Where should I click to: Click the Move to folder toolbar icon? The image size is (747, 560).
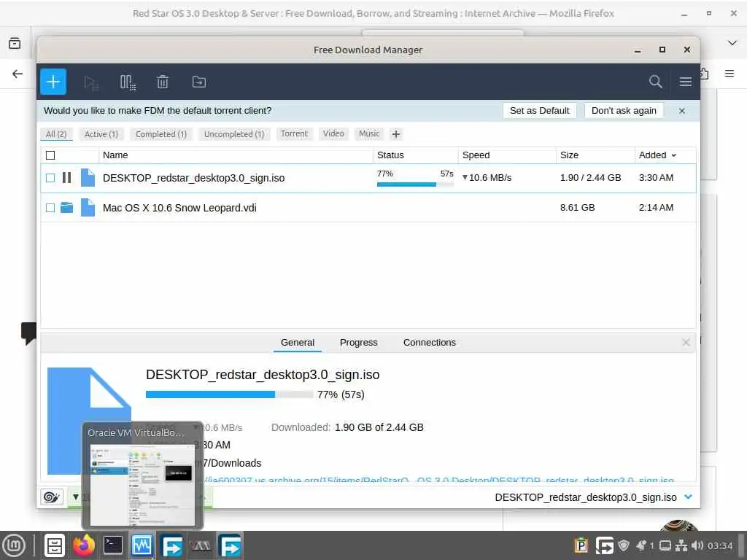199,82
